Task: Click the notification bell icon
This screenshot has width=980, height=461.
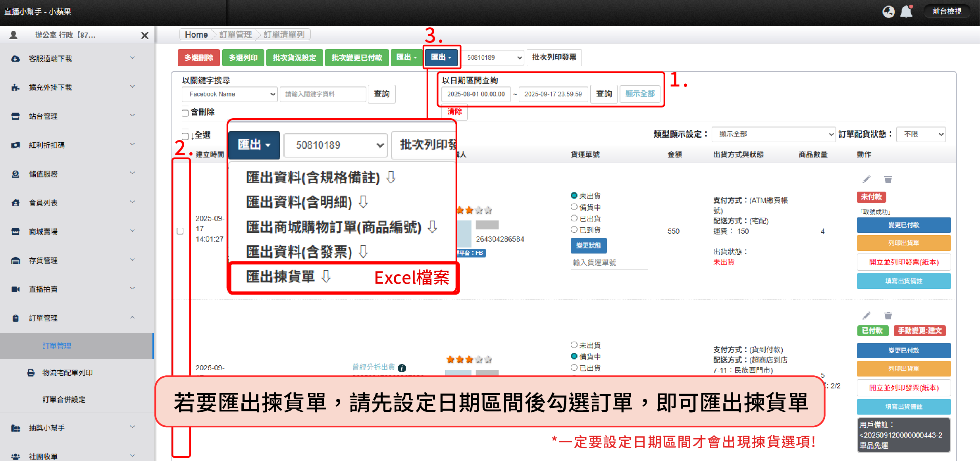Action: (906, 12)
